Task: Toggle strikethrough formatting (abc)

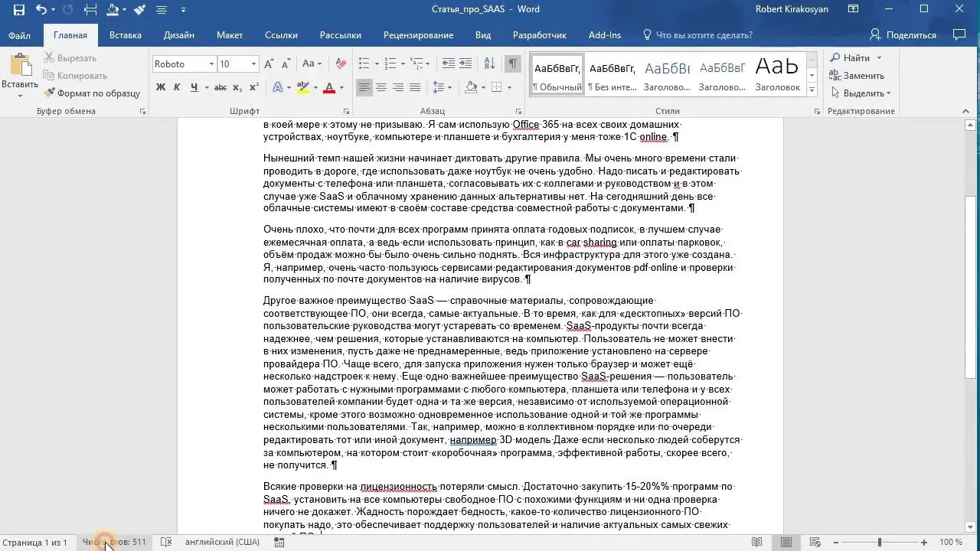Action: pyautogui.click(x=220, y=87)
